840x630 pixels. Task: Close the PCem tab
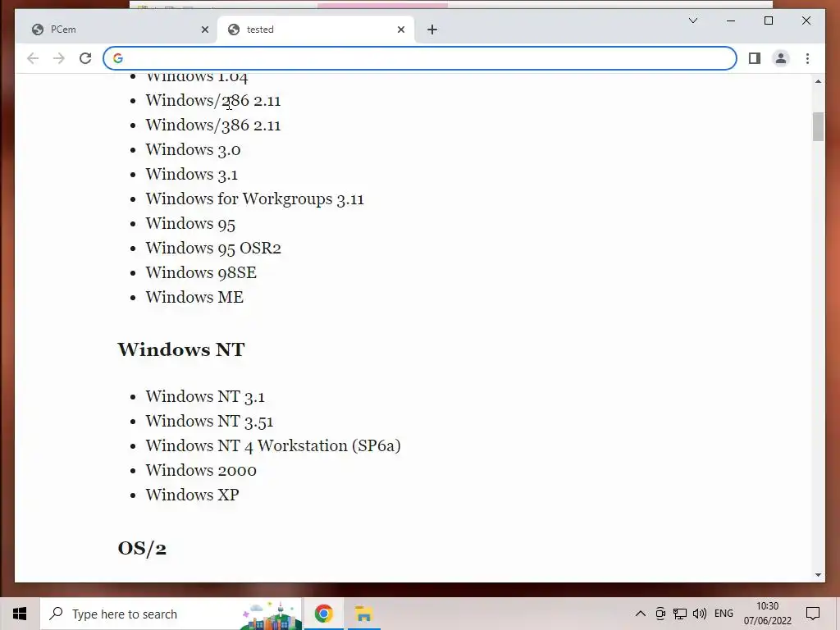point(204,30)
